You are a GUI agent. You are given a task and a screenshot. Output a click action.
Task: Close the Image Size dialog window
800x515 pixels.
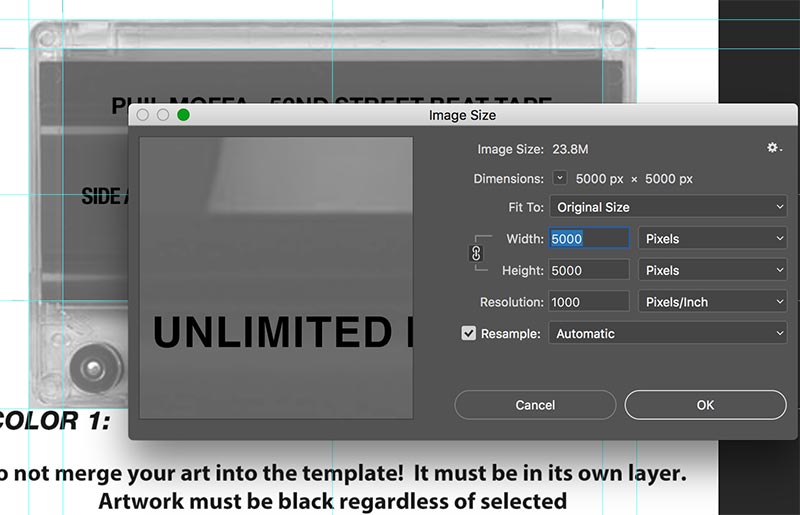click(x=143, y=115)
